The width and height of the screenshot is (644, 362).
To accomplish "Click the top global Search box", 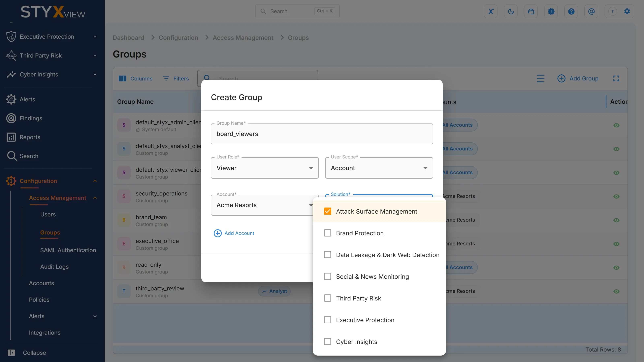I will pos(297,11).
